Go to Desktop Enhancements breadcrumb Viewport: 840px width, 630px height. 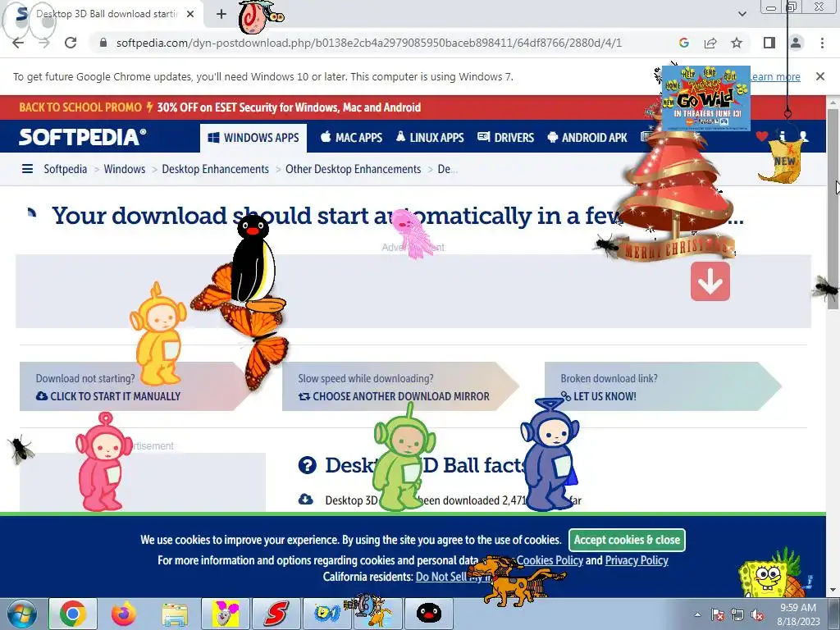216,169
